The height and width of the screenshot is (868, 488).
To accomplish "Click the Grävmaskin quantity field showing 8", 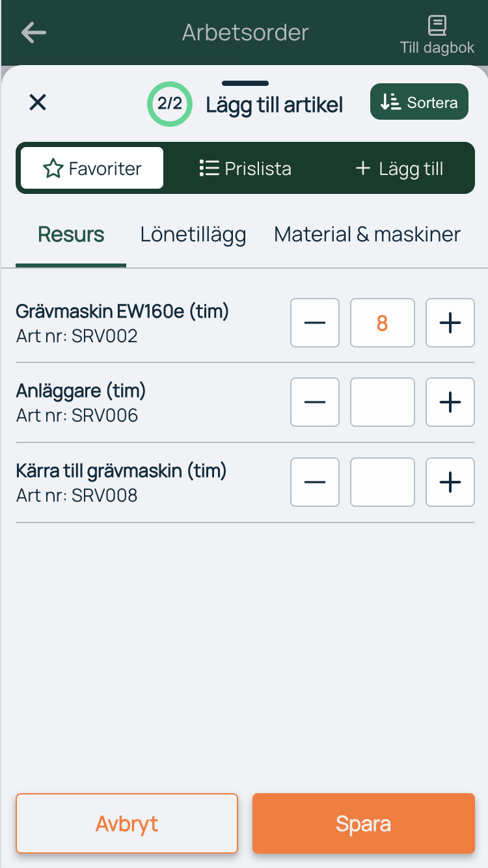I will tap(383, 323).
